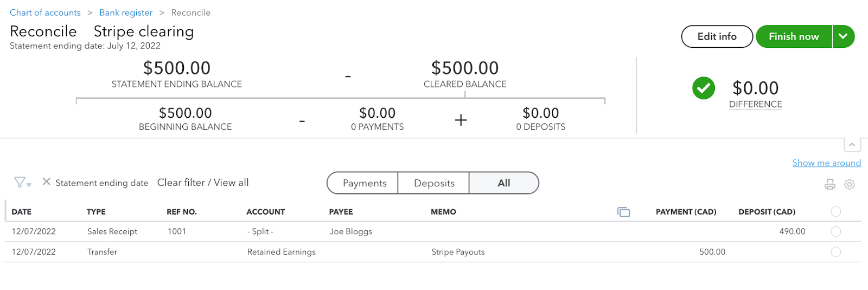Mark the Stripe Payouts transfer cleared
Screen dimensions: 868x290
(x=836, y=252)
